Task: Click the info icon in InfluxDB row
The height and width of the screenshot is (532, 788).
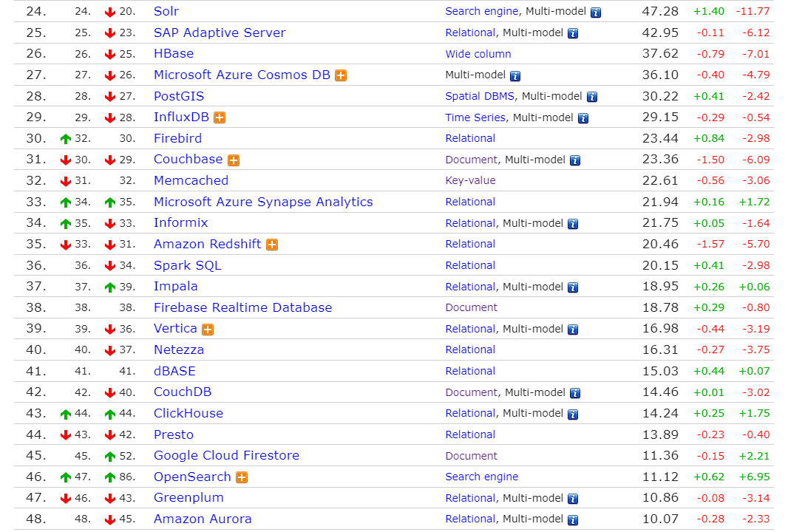Action: [x=583, y=118]
